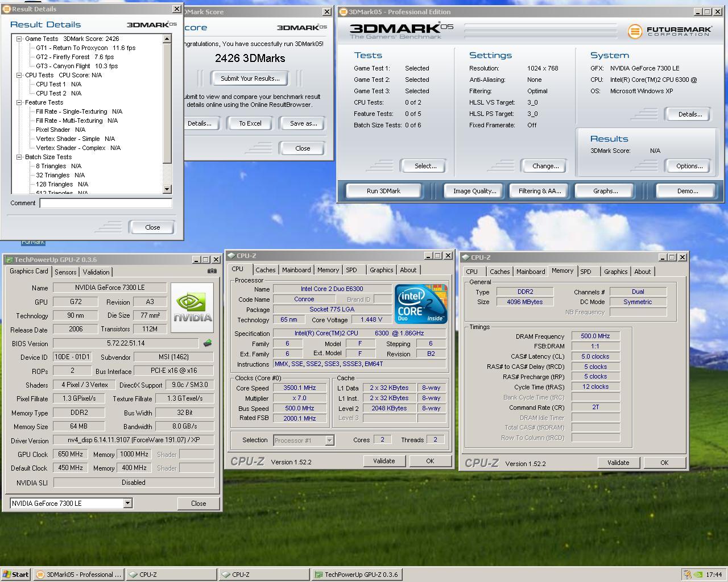Click the GPU Clock value 650 MHz
This screenshot has width=728, height=582.
click(70, 454)
